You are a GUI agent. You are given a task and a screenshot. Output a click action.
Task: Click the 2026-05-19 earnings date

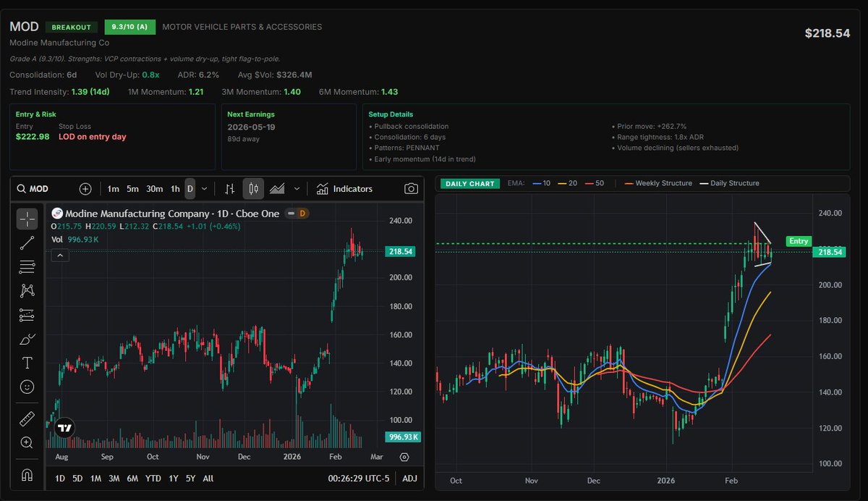tap(251, 127)
